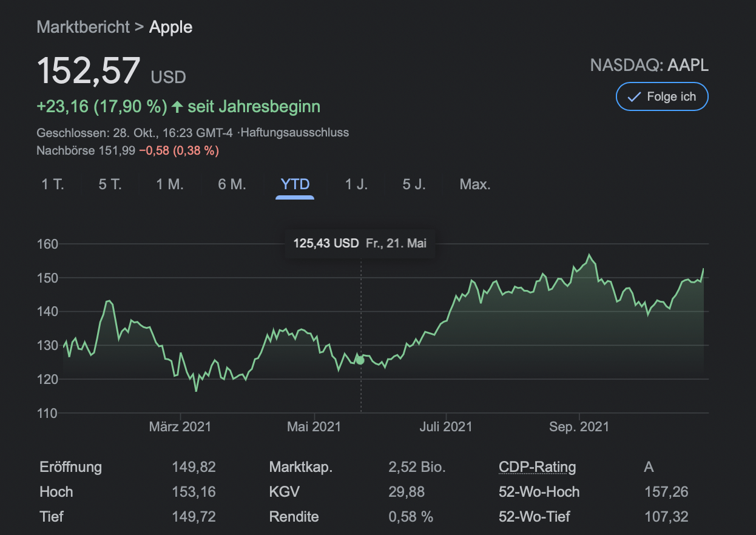Click the '125,43 USD Fr., 21. Mai' tooltip
The width and height of the screenshot is (756, 535).
pyautogui.click(x=360, y=243)
